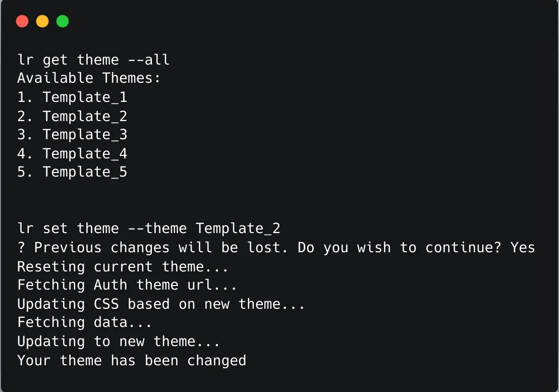This screenshot has width=559, height=392.
Task: Click the "Fetching Auth theme url..." line
Action: click(127, 285)
